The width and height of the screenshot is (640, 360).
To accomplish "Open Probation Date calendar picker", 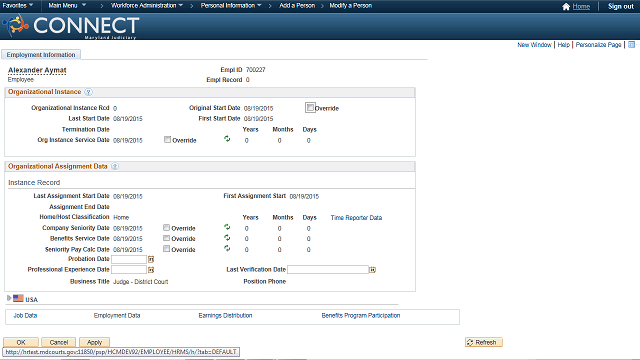I will tap(151, 259).
